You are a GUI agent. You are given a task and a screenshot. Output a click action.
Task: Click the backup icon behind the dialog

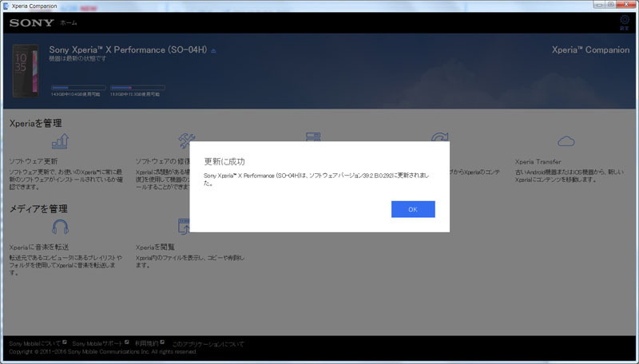(x=313, y=136)
